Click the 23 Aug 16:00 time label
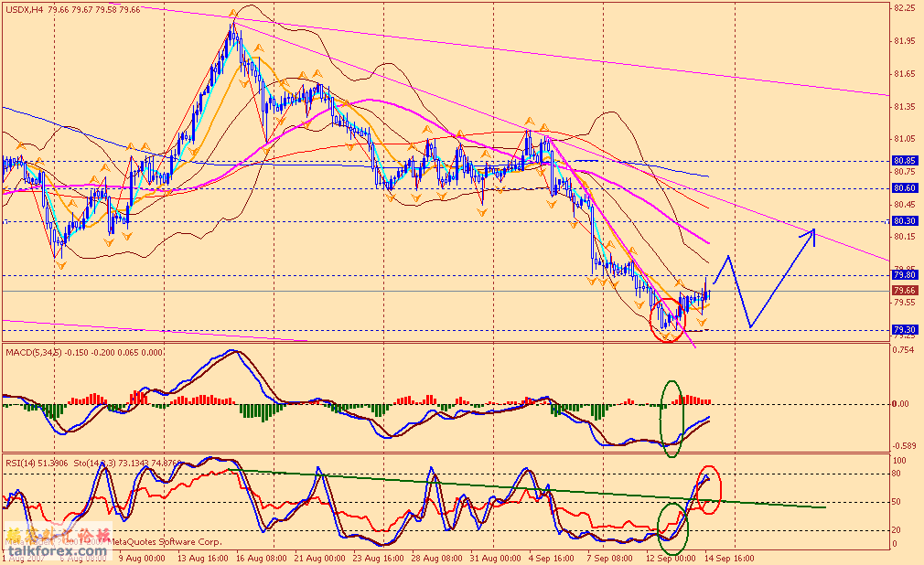Image resolution: width=924 pixels, height=565 pixels. pos(379,558)
